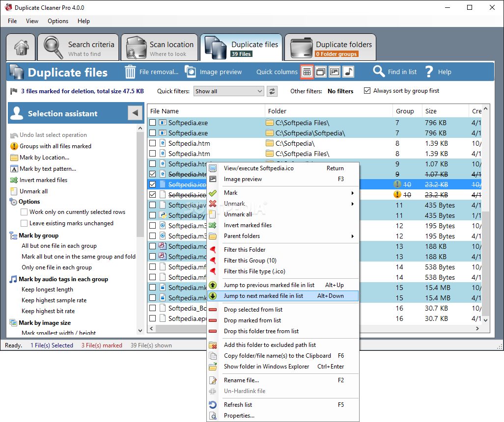Click the file list scroll down arrow
The image size is (504, 422).
coord(486,320)
